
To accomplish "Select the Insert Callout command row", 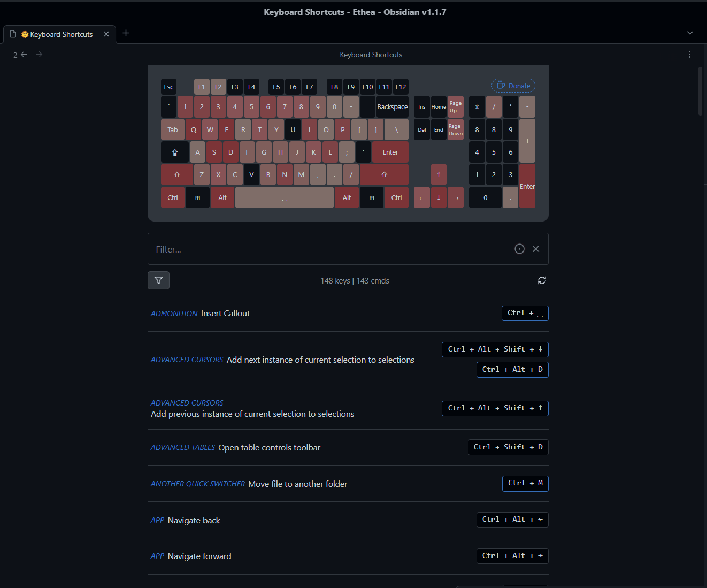I will (348, 314).
